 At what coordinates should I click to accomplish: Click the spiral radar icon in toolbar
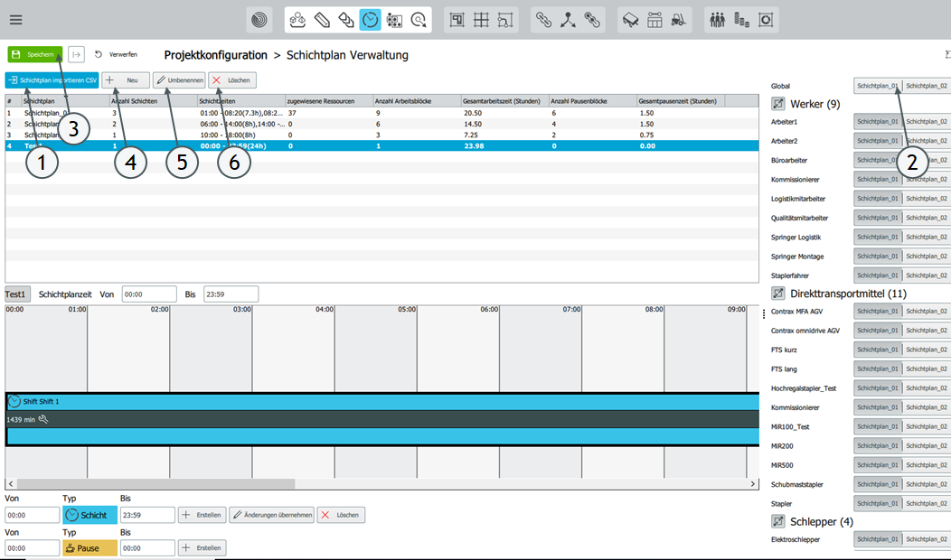coord(259,19)
